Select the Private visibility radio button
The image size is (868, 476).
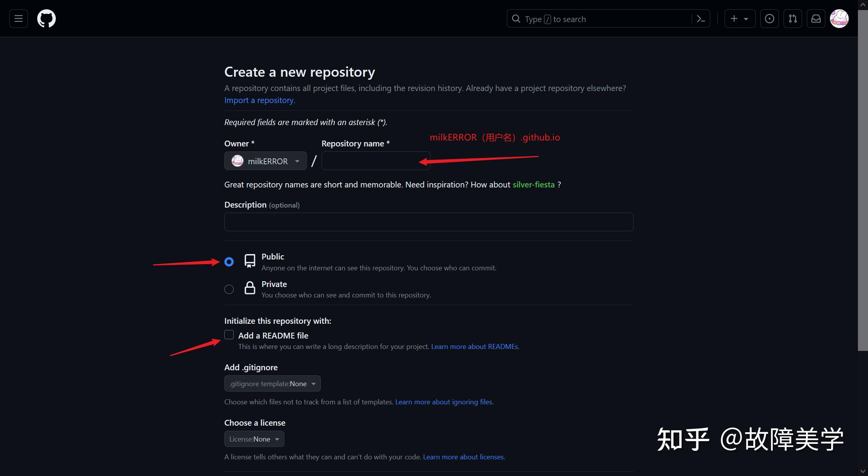pyautogui.click(x=229, y=289)
